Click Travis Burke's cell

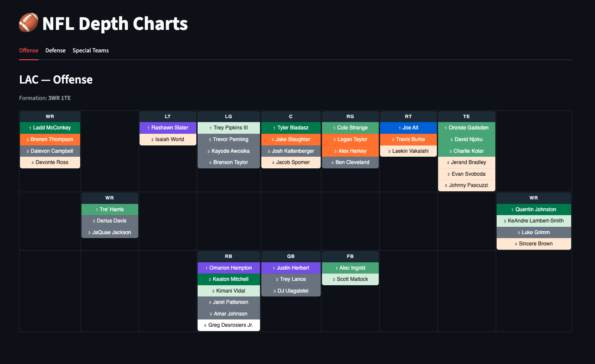point(408,139)
